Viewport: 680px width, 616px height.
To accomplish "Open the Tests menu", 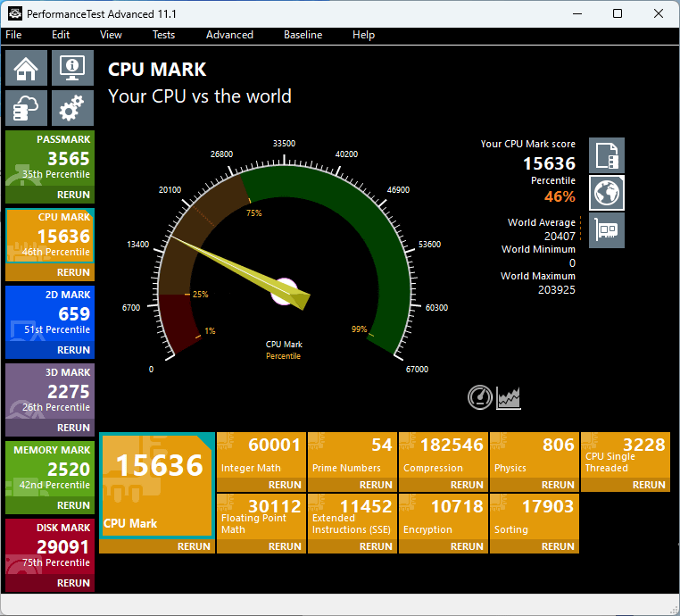I will click(163, 35).
